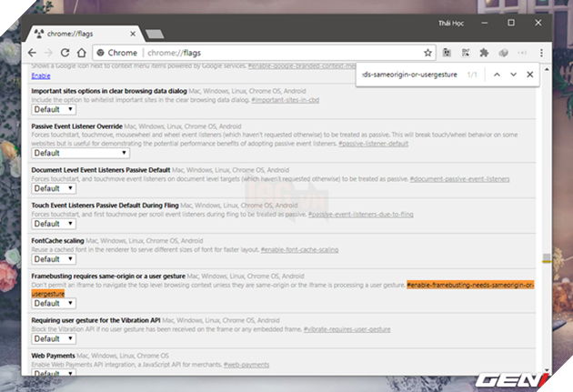Click 'Web Payments' heading text
This screenshot has height=392, width=573.
[54, 356]
